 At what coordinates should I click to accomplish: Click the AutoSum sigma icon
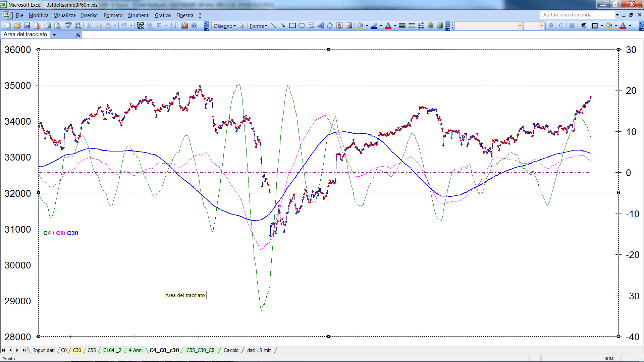click(x=159, y=25)
